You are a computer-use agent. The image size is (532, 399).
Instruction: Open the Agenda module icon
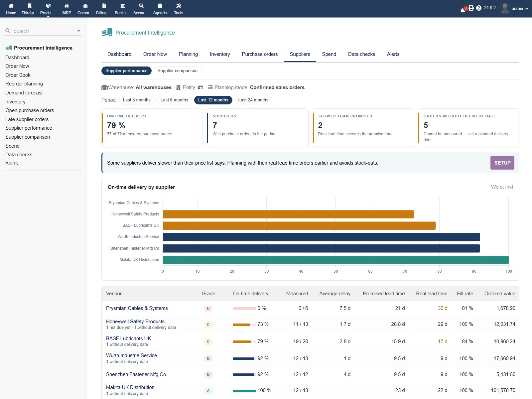(x=160, y=6)
